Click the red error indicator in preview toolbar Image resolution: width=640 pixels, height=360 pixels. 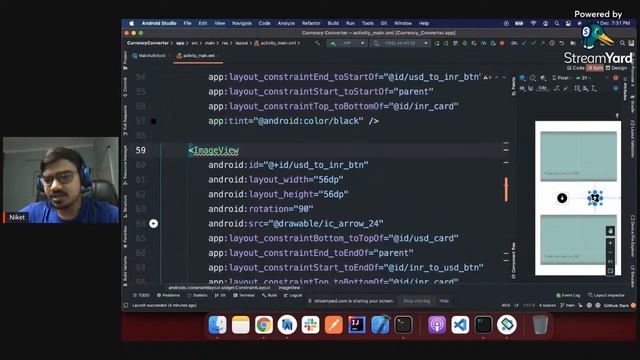coord(616,78)
